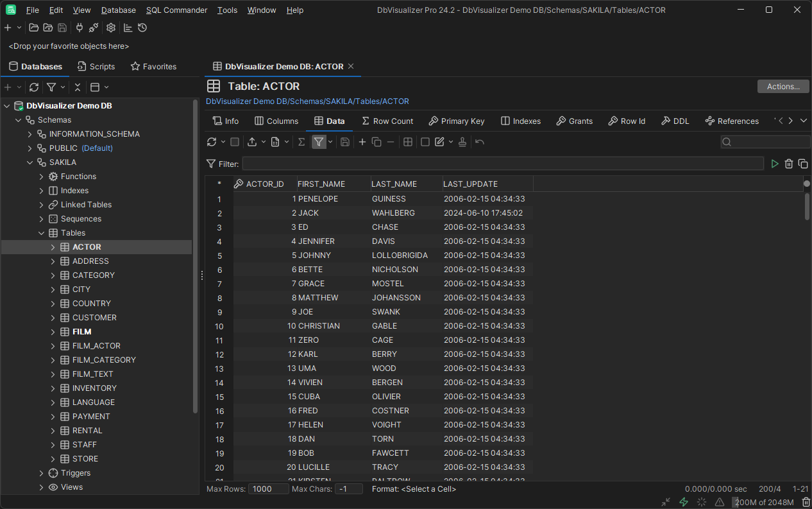Click into the Filter text field

(x=502, y=164)
